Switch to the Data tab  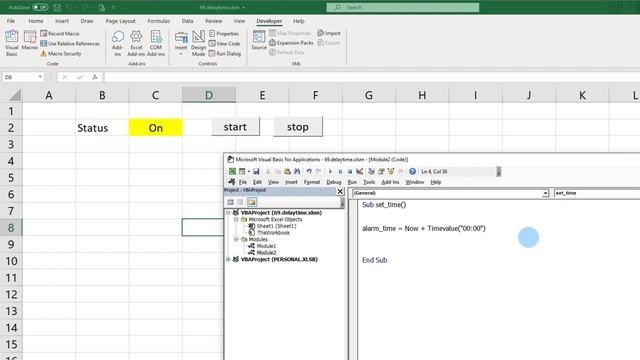pyautogui.click(x=187, y=21)
